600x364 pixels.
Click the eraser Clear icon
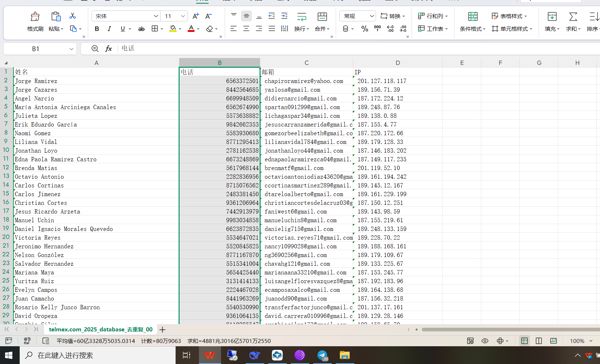pyautogui.click(x=209, y=29)
